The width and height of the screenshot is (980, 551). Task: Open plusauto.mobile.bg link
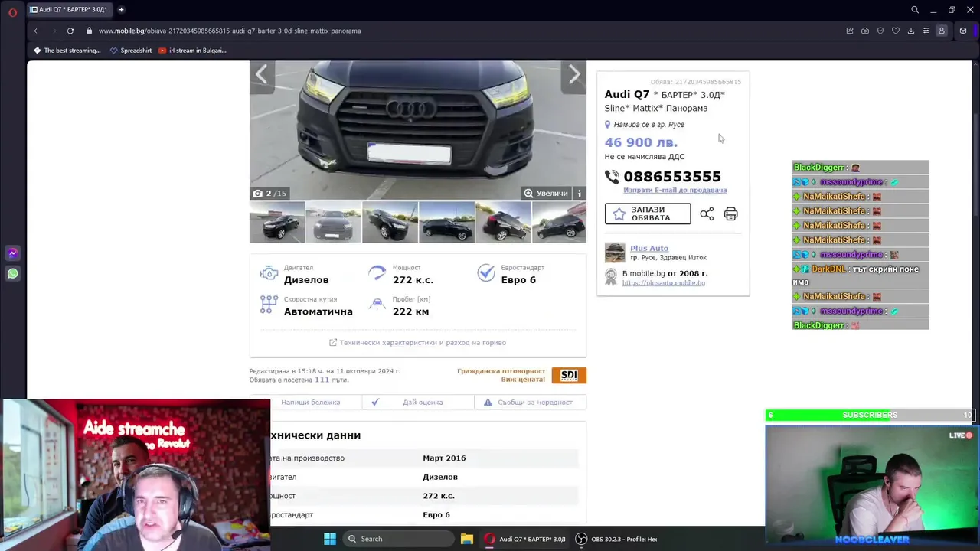(x=664, y=283)
